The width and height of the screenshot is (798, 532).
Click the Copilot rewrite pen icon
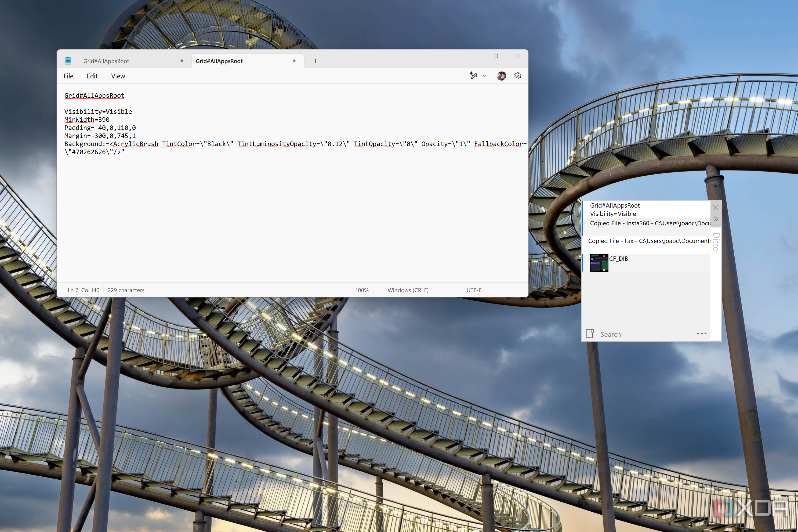pyautogui.click(x=473, y=76)
